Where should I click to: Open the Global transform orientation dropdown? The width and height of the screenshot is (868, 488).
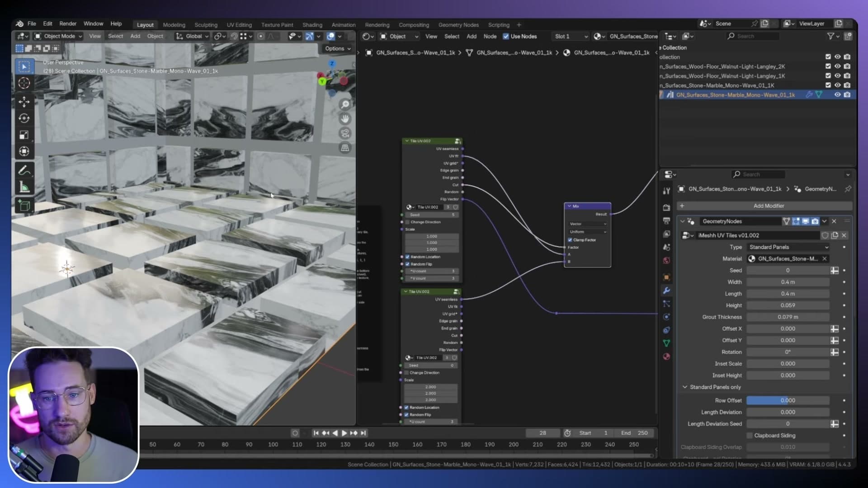(192, 36)
